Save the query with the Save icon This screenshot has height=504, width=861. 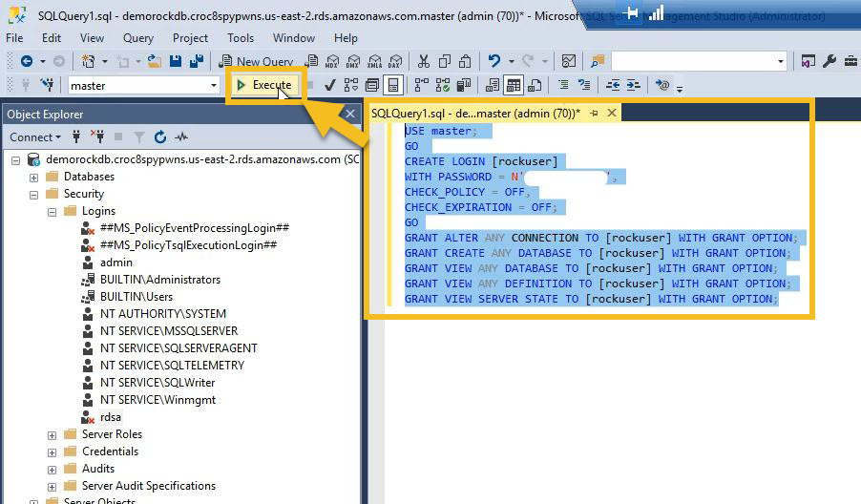click(176, 61)
